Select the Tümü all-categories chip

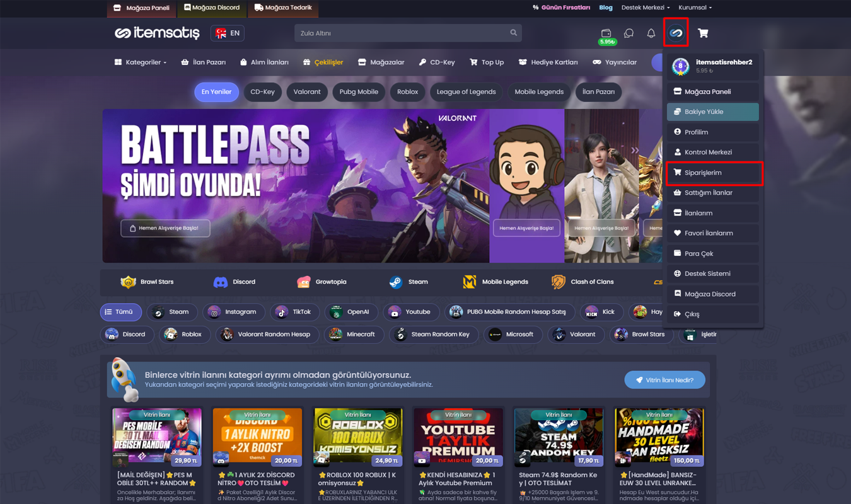[120, 312]
